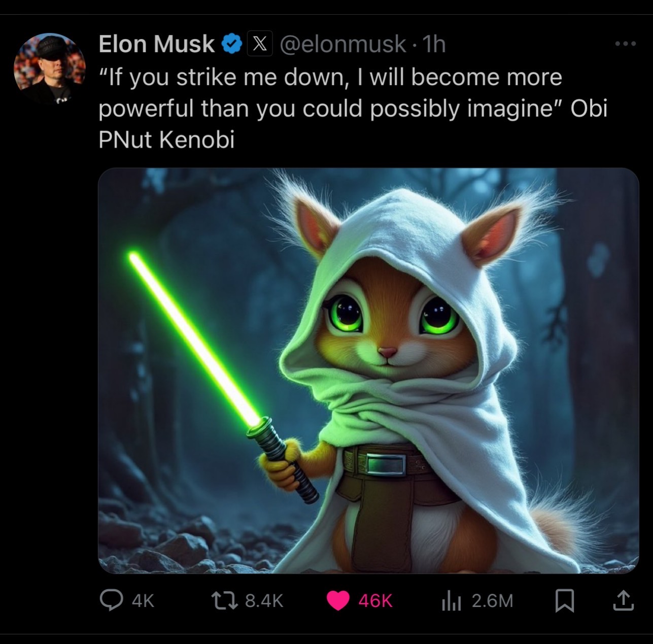Click the 2.6M views count

[492, 601]
